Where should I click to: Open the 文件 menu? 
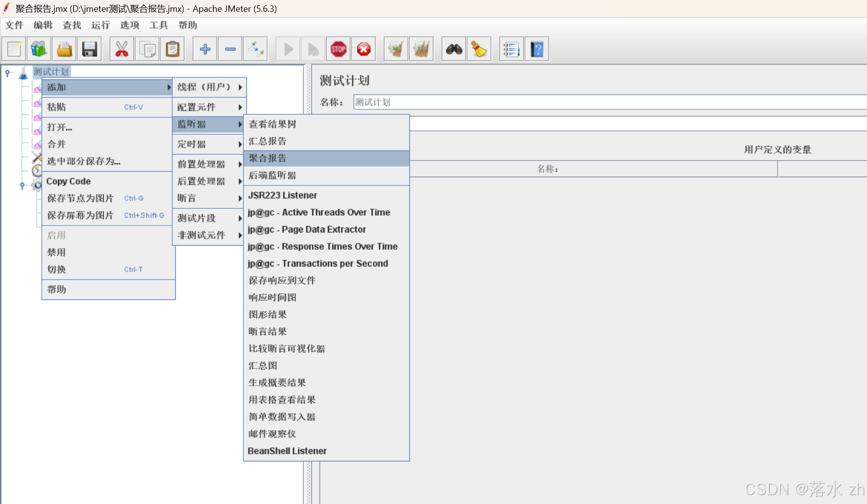(14, 25)
